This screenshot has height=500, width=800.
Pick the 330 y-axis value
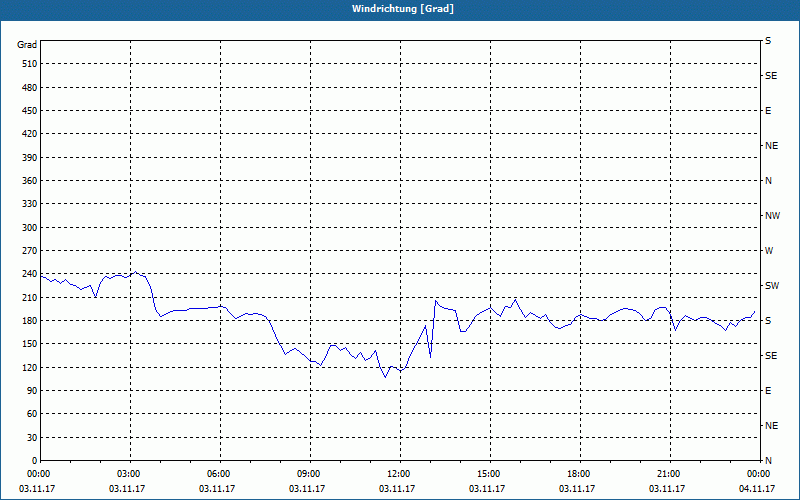tap(30, 204)
